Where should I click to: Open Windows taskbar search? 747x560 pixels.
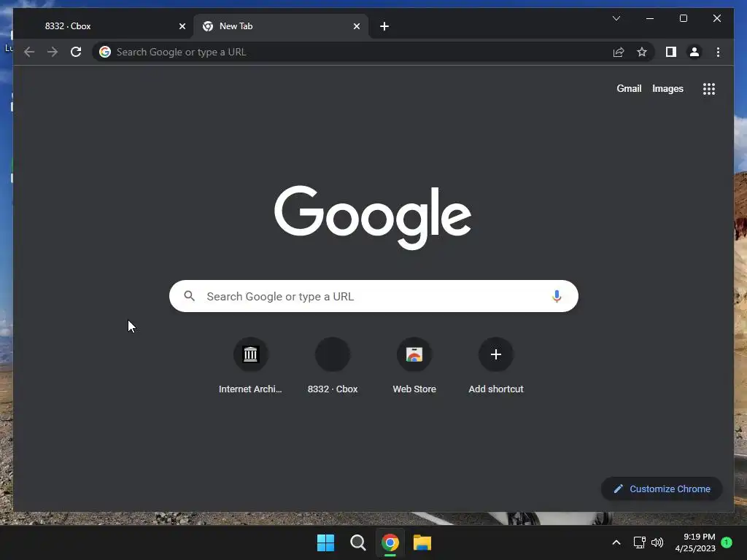pos(357,542)
